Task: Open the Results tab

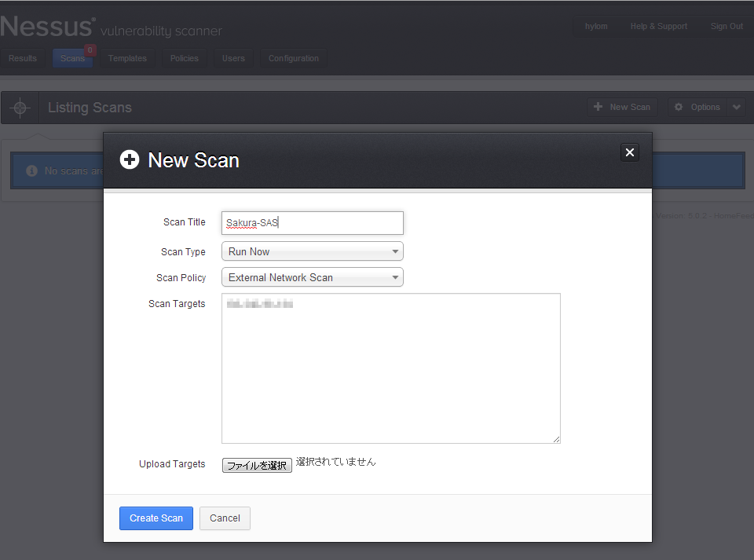Action: coord(23,58)
